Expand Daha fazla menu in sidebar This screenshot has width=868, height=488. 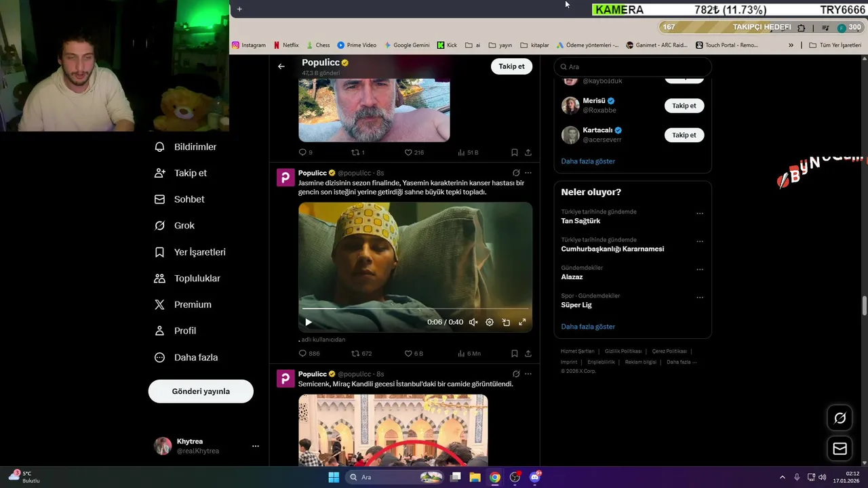pos(186,357)
